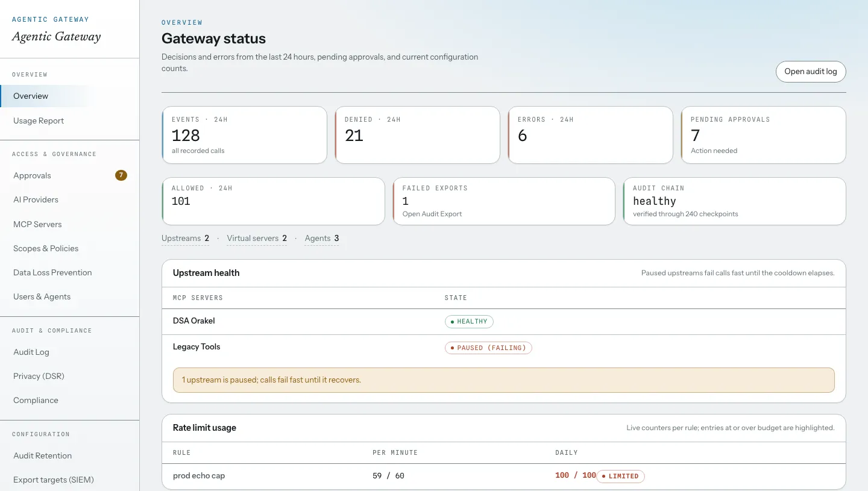Open the Events 24h card
The height and width of the screenshot is (491, 868).
tap(244, 135)
